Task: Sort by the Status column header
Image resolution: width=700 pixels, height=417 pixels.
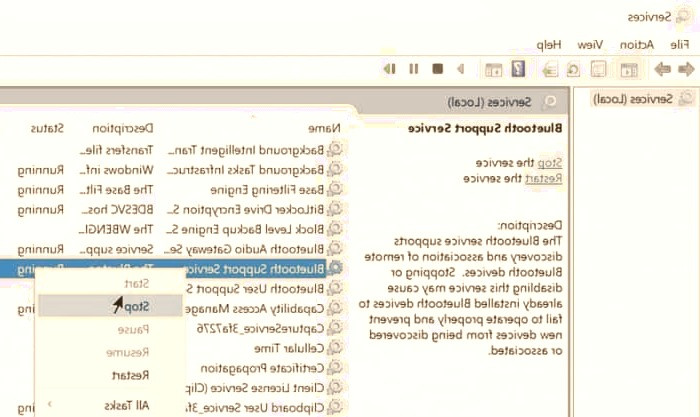Action: 46,128
